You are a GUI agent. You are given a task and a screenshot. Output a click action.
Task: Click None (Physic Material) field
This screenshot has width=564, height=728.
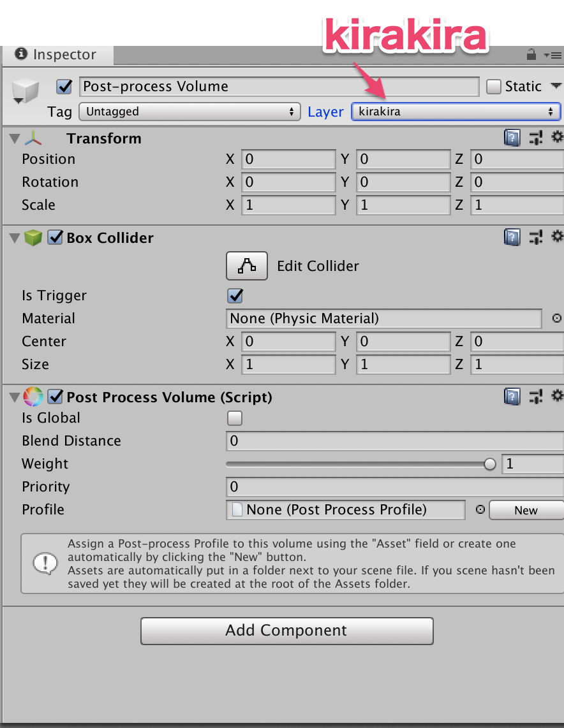pyautogui.click(x=383, y=319)
